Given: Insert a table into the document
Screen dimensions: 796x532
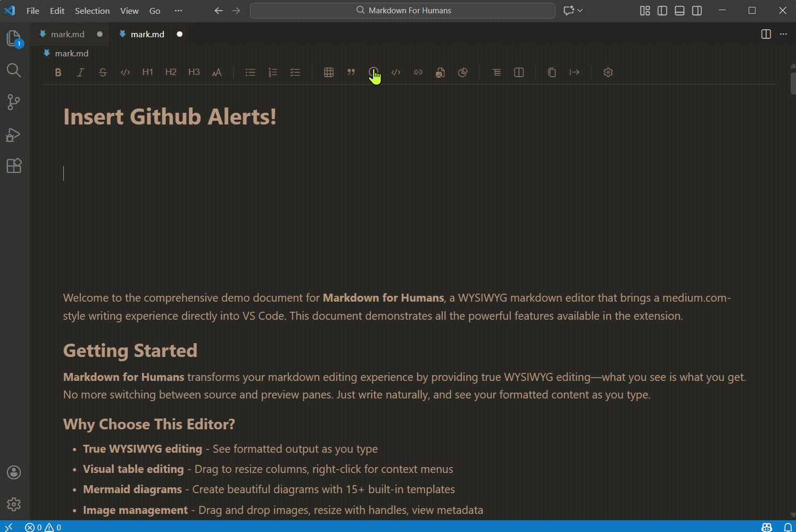Looking at the screenshot, I should click(328, 72).
